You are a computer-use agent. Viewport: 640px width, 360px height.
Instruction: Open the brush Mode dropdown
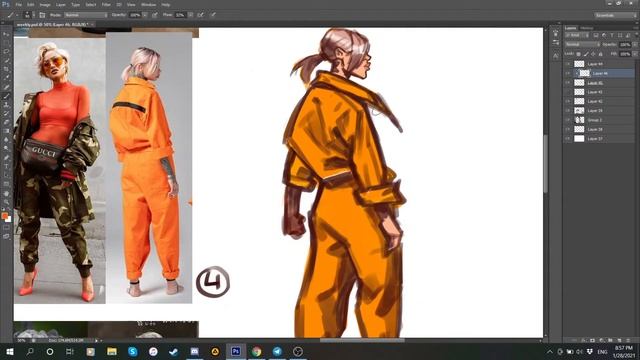(86, 15)
